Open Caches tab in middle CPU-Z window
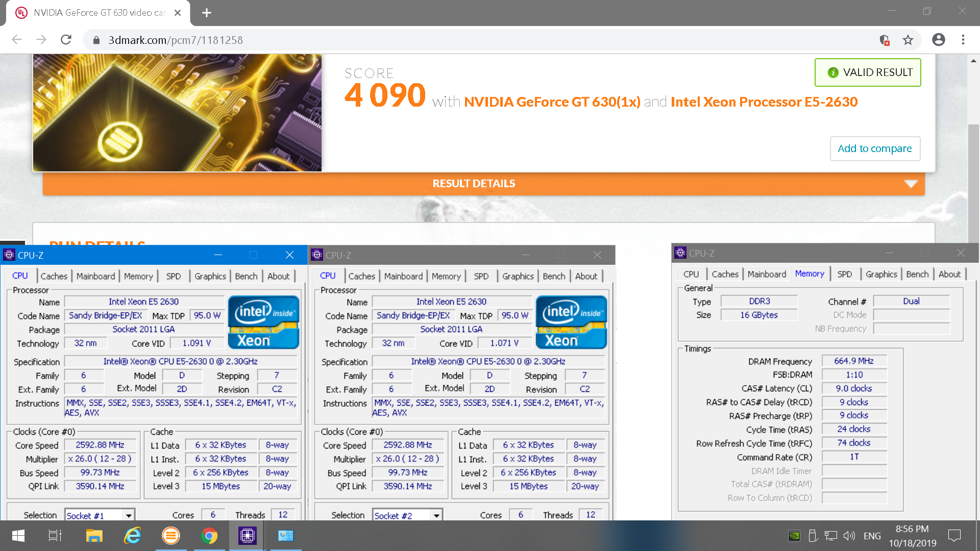The height and width of the screenshot is (551, 980). pyautogui.click(x=361, y=276)
